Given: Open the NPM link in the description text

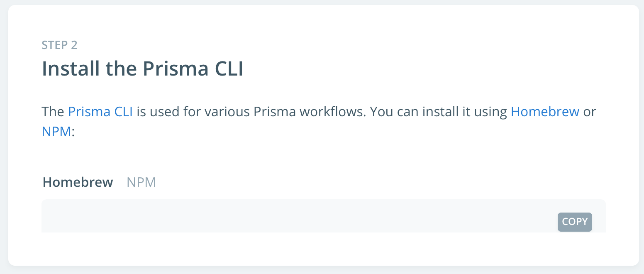Looking at the screenshot, I should click(x=56, y=132).
